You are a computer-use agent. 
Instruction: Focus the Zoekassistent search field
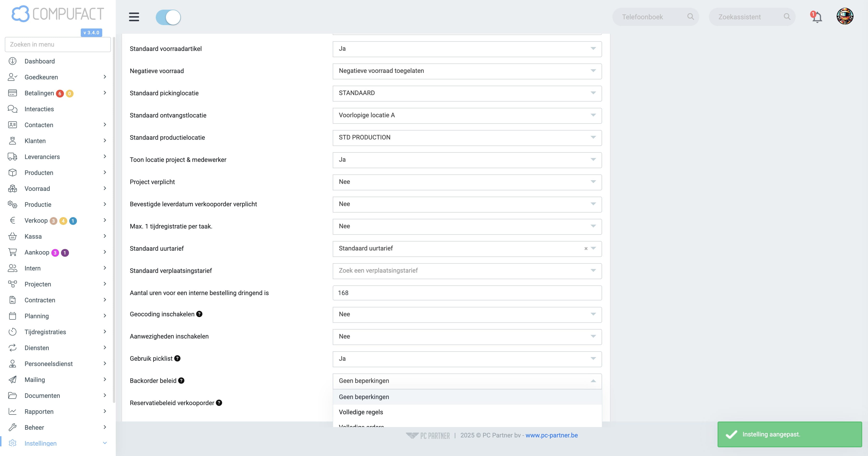(x=752, y=17)
